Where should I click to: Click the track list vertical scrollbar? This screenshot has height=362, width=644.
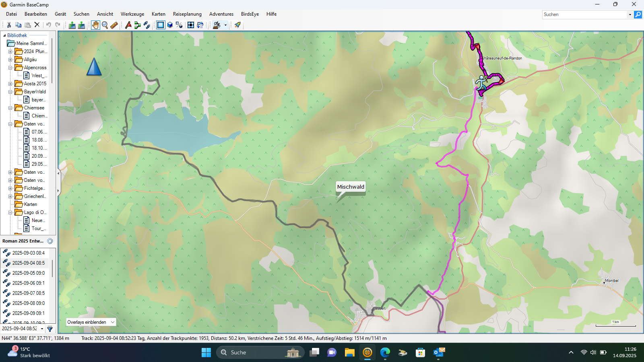tap(52, 268)
